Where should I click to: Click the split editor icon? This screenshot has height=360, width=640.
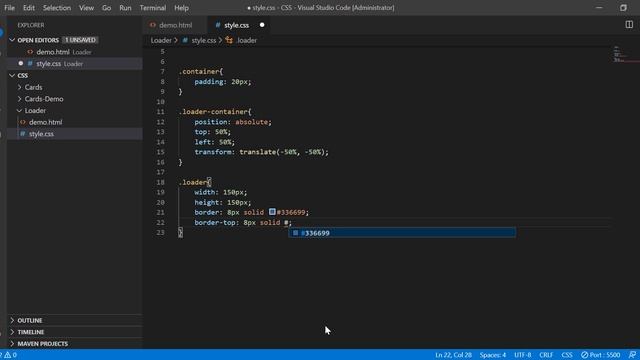pyautogui.click(x=629, y=24)
